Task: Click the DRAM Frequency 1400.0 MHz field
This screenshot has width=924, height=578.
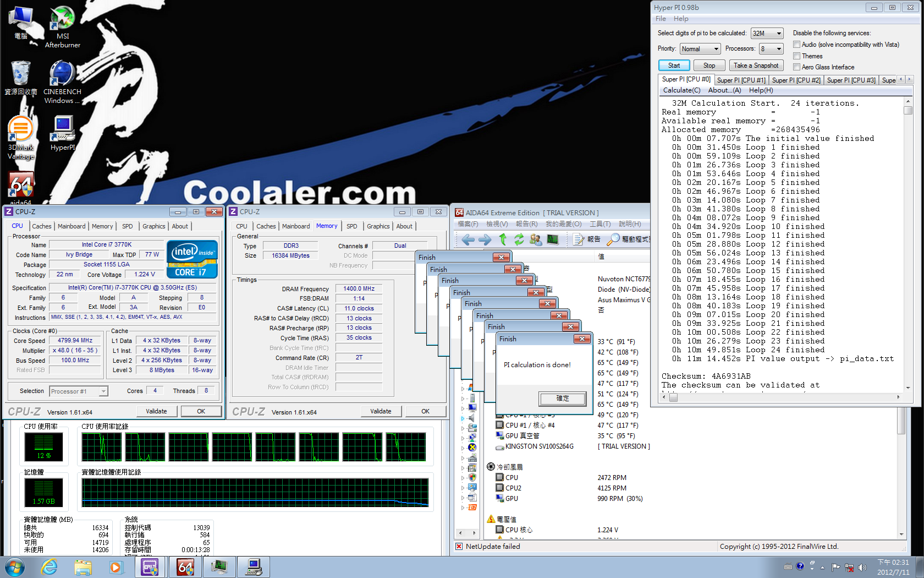Action: (359, 288)
